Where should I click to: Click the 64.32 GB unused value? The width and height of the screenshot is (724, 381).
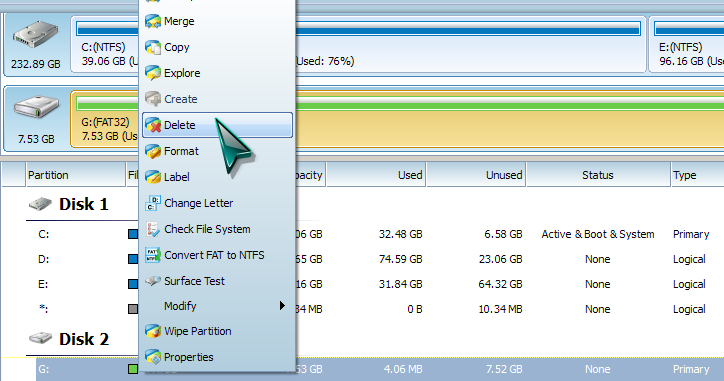pos(501,284)
